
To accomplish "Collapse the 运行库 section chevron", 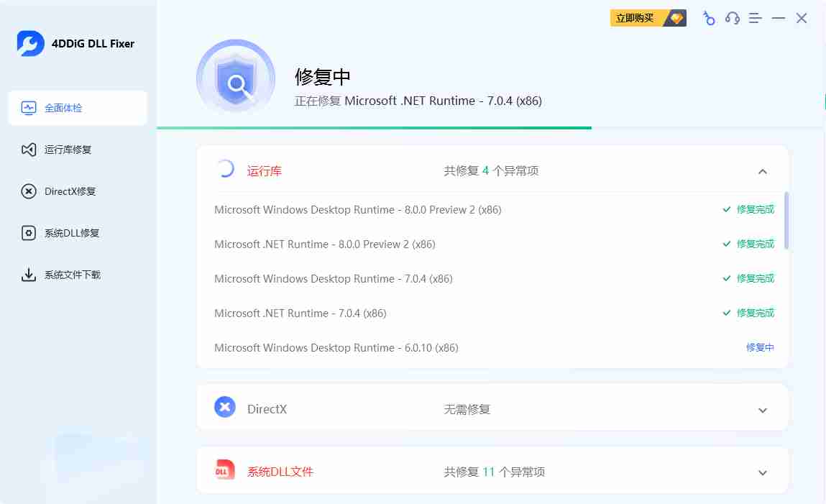I will 762,171.
